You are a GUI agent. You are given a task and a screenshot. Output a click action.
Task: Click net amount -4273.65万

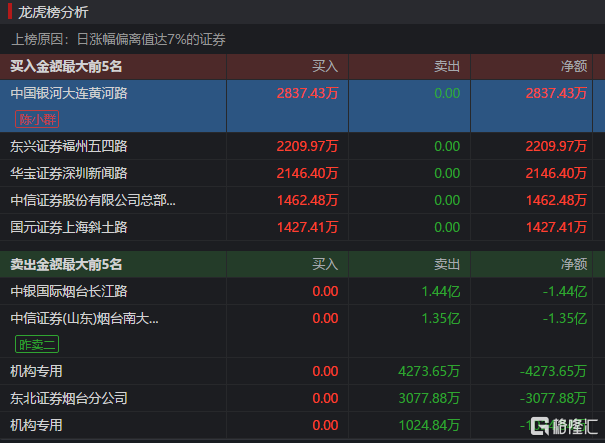(x=553, y=371)
